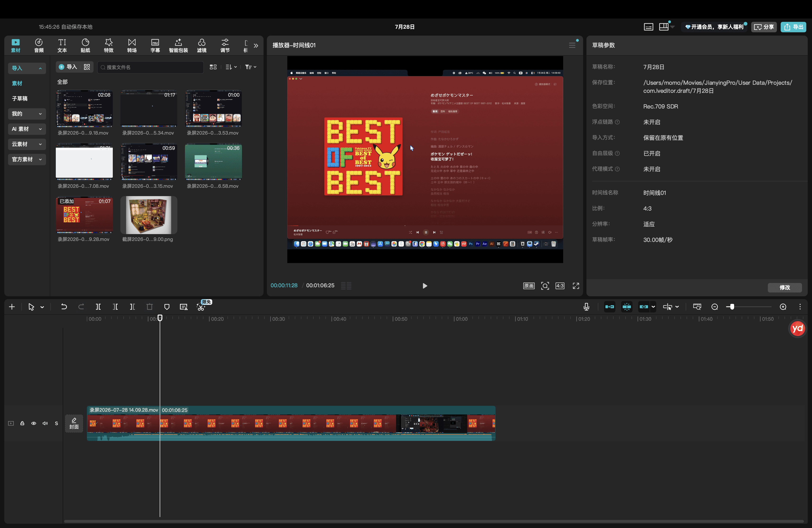
Task: Open the 字幕 subtitles icon tab
Action: click(155, 45)
